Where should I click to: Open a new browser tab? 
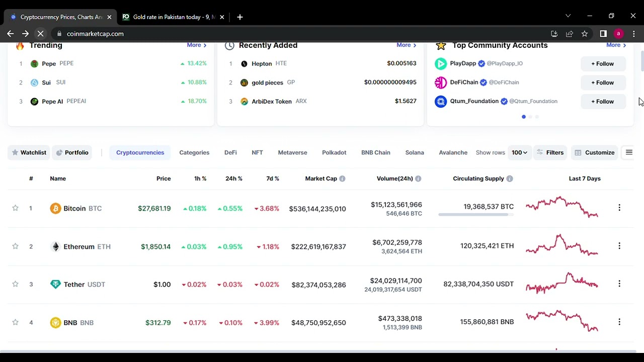click(240, 17)
